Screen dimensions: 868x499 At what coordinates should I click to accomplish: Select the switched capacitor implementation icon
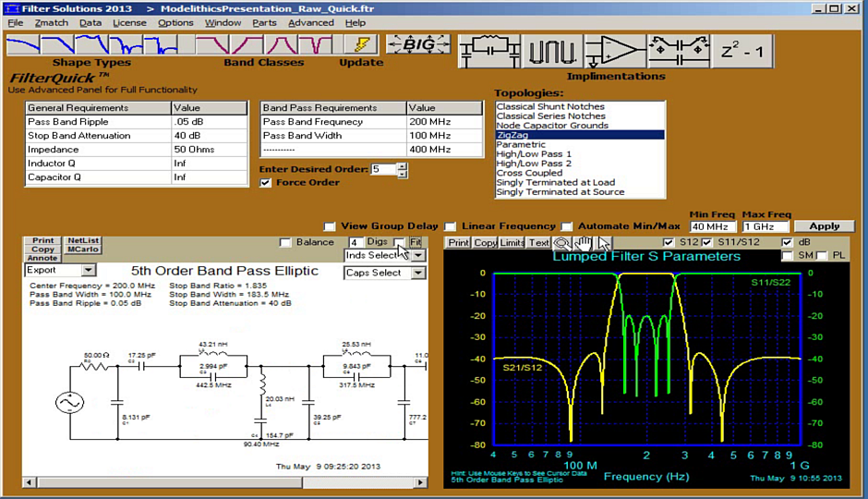click(x=678, y=52)
